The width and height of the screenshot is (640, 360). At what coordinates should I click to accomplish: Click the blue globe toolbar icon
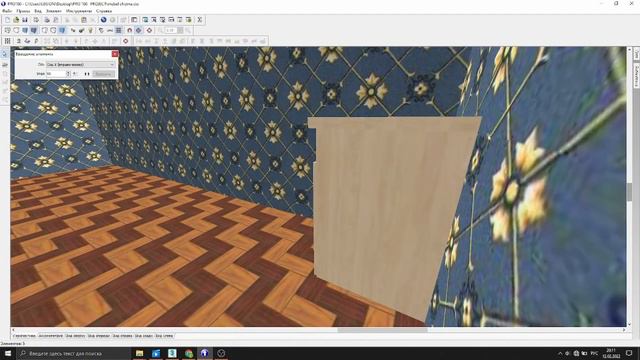click(x=104, y=20)
